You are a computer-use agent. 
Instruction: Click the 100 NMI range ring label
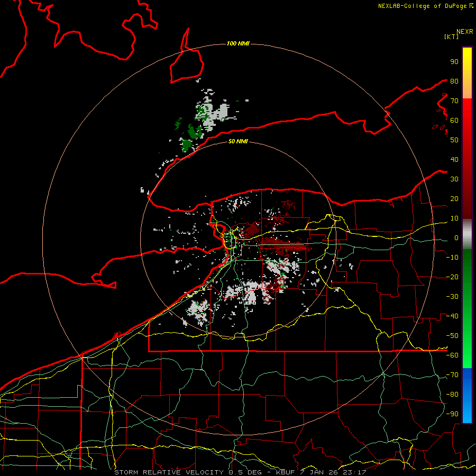pyautogui.click(x=238, y=44)
